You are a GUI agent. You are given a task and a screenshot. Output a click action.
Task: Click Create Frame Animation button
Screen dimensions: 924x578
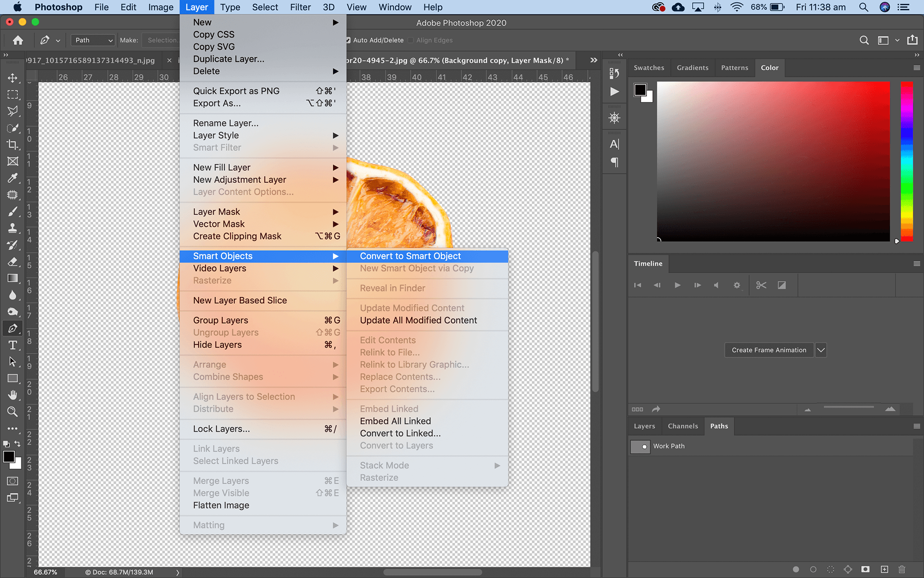coord(769,350)
